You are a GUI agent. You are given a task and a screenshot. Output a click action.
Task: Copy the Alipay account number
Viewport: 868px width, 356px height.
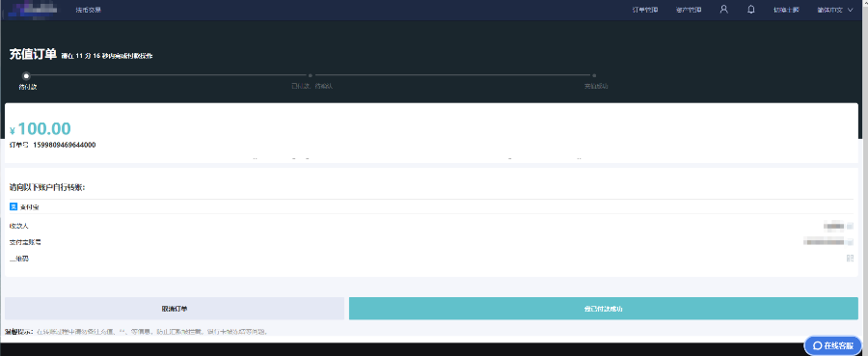point(851,242)
